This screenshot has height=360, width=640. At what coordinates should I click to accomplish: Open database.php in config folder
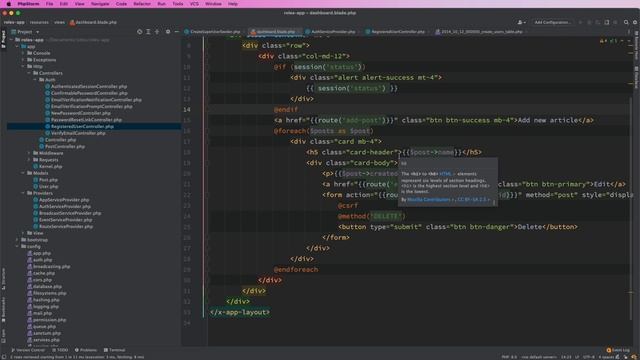click(47, 287)
